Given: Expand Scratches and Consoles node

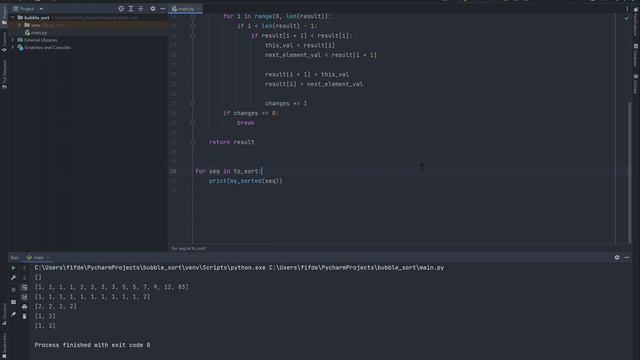Looking at the screenshot, I should pyautogui.click(x=13, y=47).
